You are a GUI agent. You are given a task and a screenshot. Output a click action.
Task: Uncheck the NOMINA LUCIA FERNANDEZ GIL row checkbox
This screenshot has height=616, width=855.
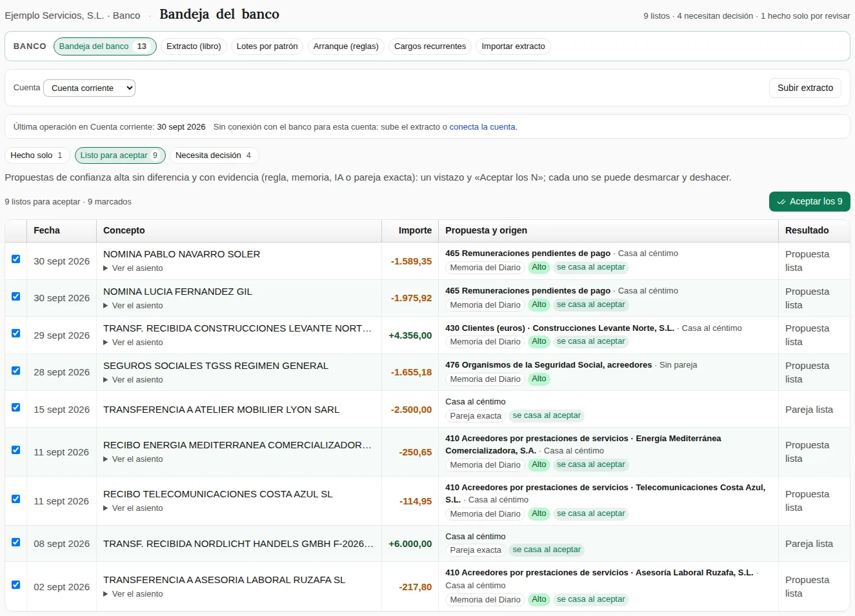click(x=15, y=296)
